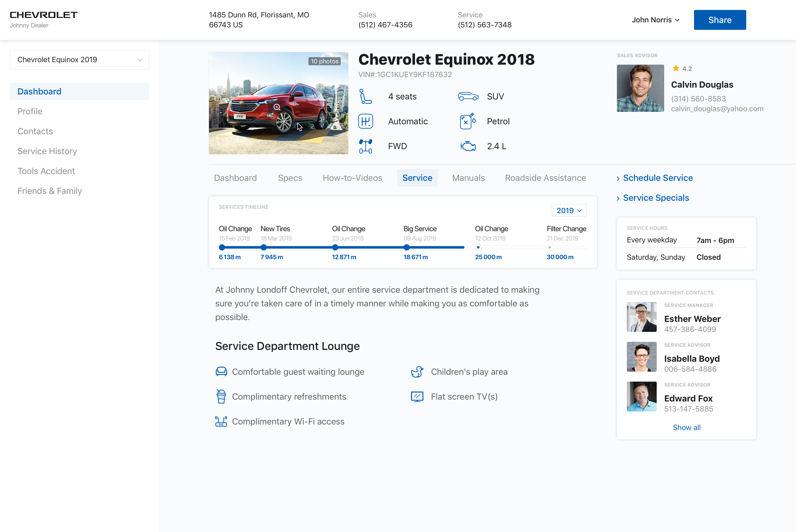The width and height of the screenshot is (796, 532).
Task: Click the blue Share button
Action: 720,20
